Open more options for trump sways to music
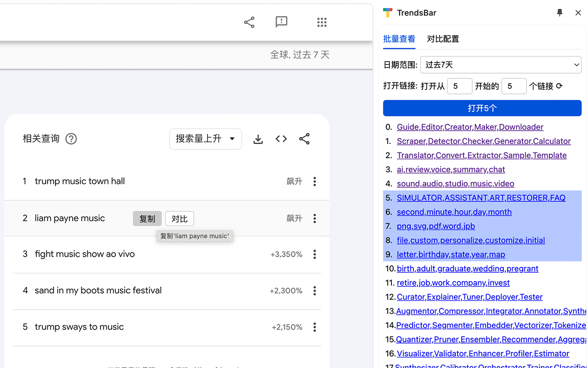This screenshot has width=588, height=368. (315, 327)
